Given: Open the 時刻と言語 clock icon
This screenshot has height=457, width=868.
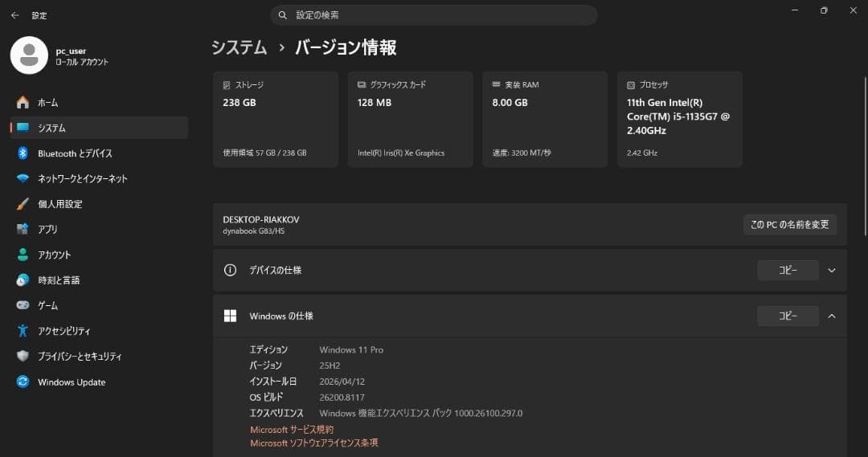Looking at the screenshot, I should [23, 280].
